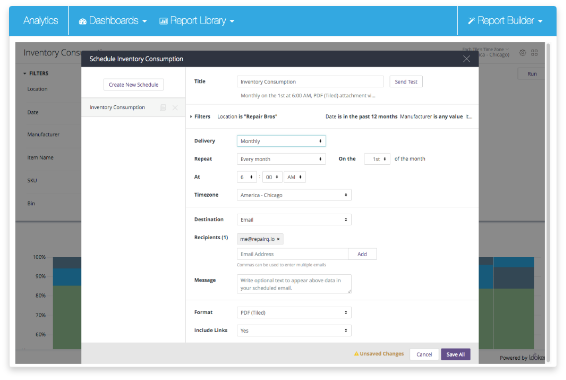Click the filter text Date is in the past 12 months
This screenshot has width=566, height=380.
pos(361,117)
